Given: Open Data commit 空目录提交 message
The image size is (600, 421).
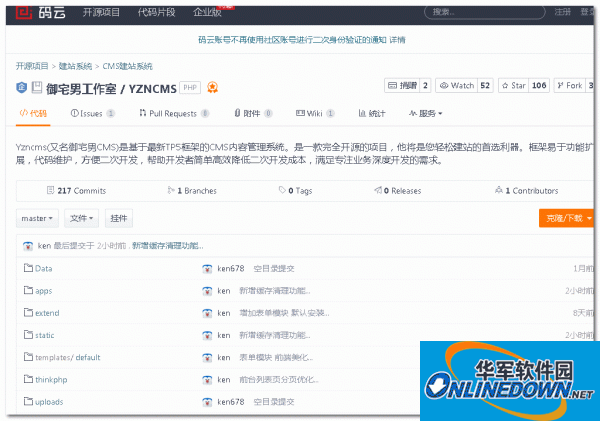Looking at the screenshot, I should (274, 268).
